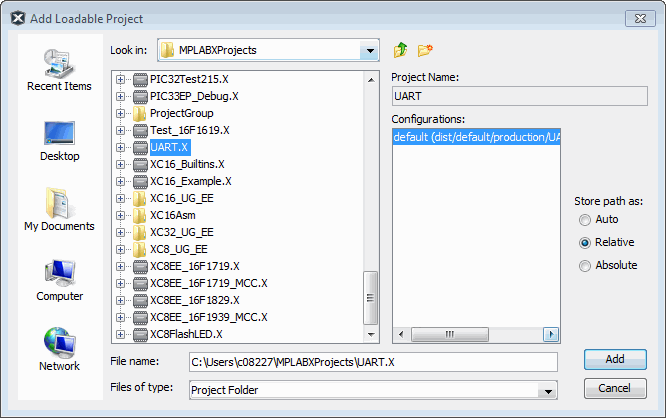
Task: Click the XC16_UG_EE folder icon
Action: [x=140, y=198]
